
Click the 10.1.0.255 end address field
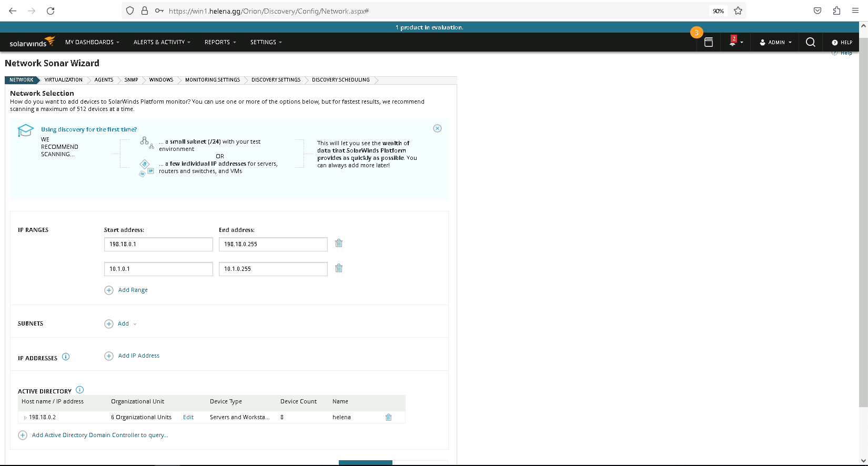(272, 269)
